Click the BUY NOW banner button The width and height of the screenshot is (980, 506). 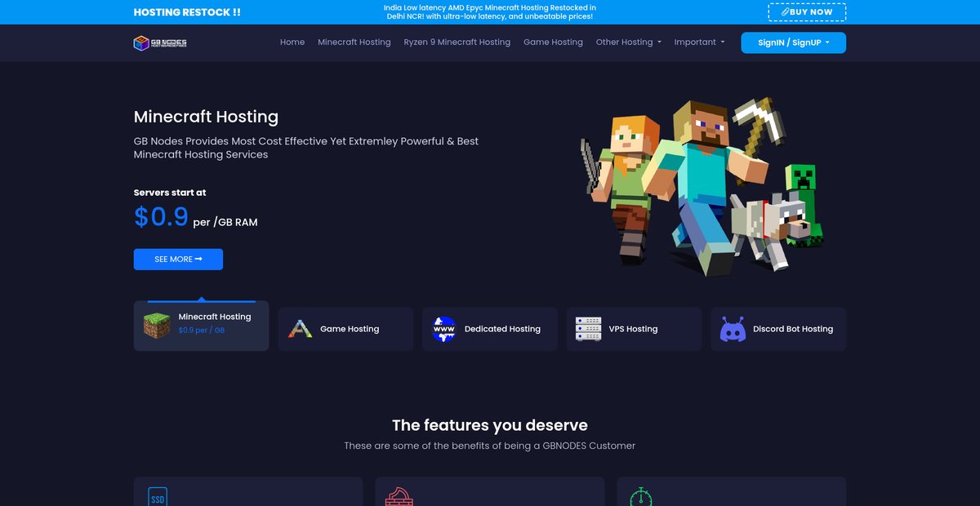[807, 12]
